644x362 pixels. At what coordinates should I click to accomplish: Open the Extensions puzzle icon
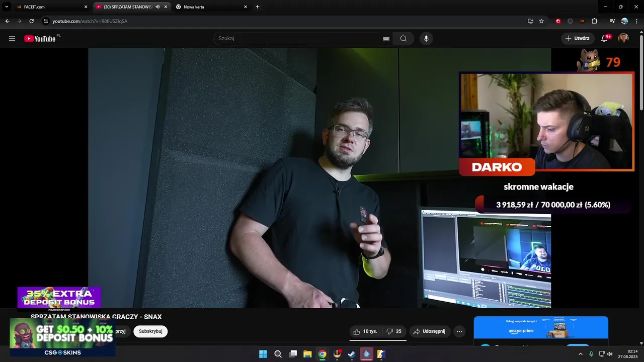coord(595,21)
